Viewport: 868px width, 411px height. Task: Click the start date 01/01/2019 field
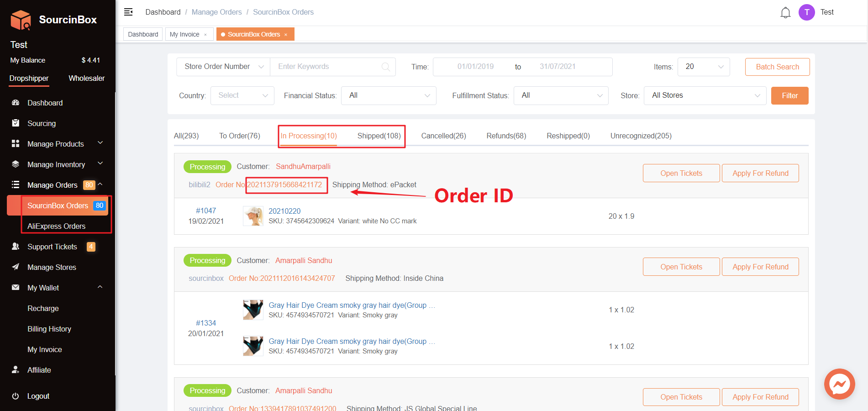[475, 67]
